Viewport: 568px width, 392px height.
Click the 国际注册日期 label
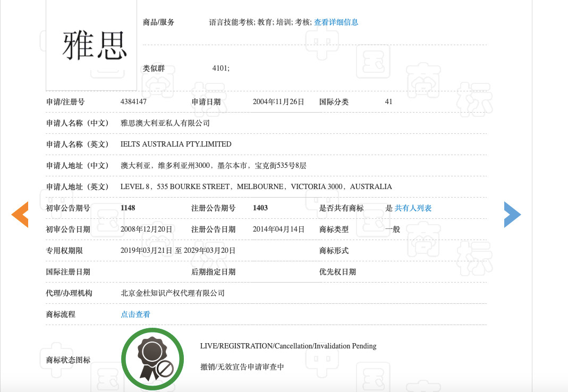point(67,272)
